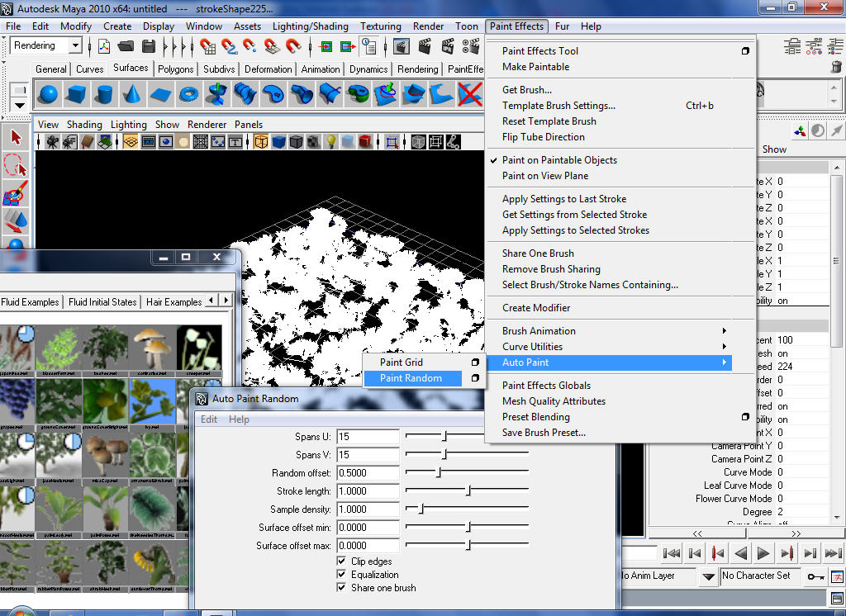Image resolution: width=846 pixels, height=616 pixels.
Task: Click the trash can icon on shelf
Action: click(x=836, y=67)
